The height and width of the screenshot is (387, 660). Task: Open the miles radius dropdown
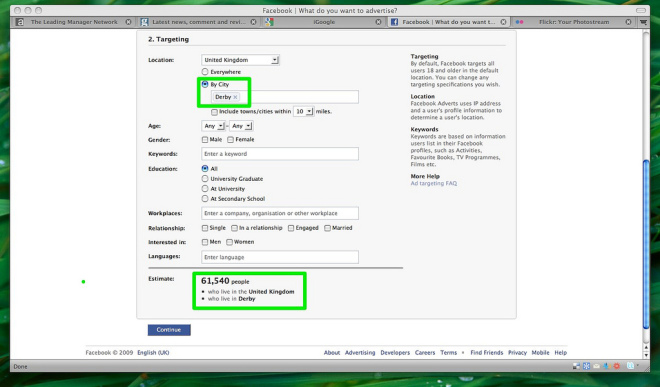pos(303,112)
